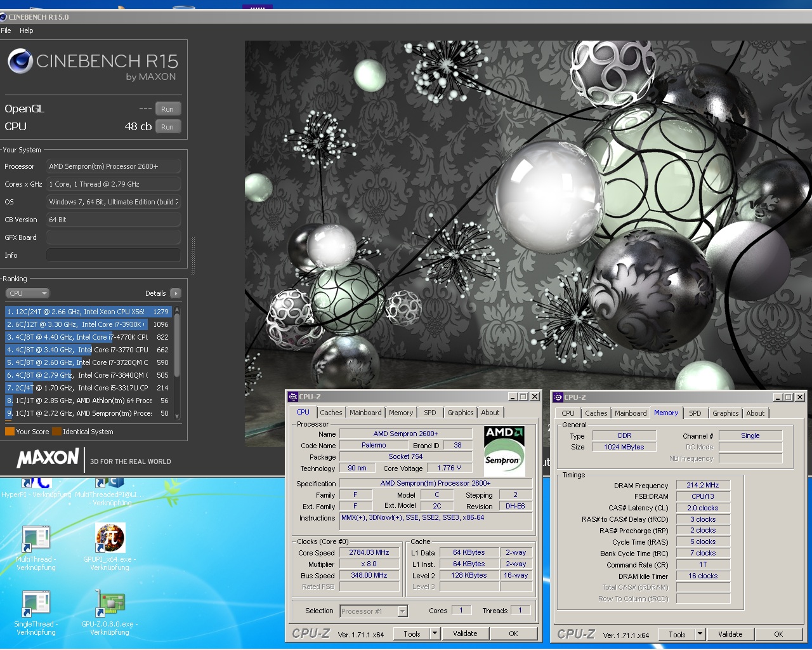Click the right CPU-Z window title icon
Screen dimensions: 812x650
(558, 397)
